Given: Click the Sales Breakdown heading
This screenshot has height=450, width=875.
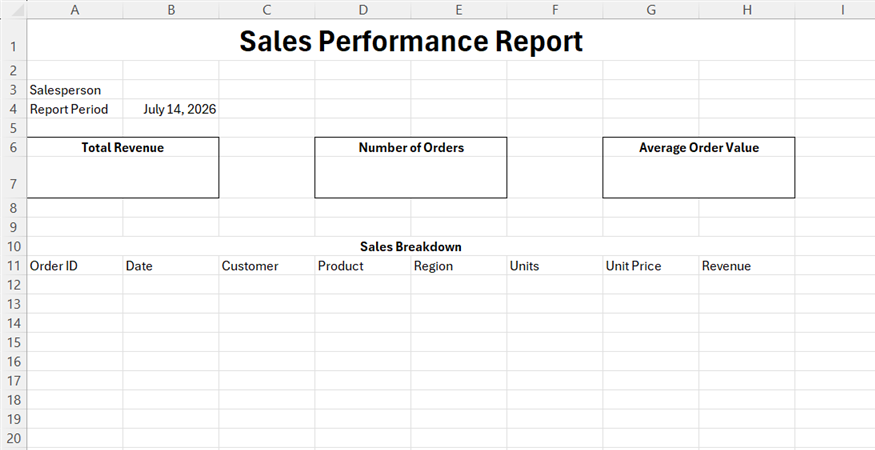Looking at the screenshot, I should tap(411, 247).
